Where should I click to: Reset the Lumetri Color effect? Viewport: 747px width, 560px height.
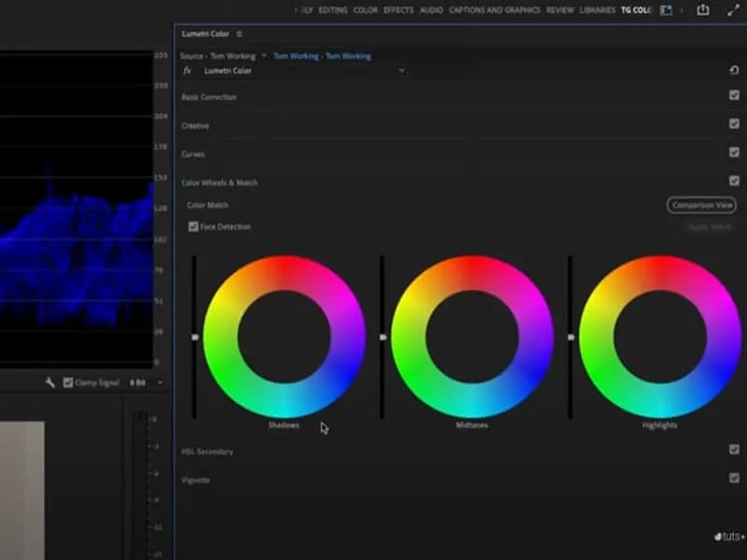734,71
